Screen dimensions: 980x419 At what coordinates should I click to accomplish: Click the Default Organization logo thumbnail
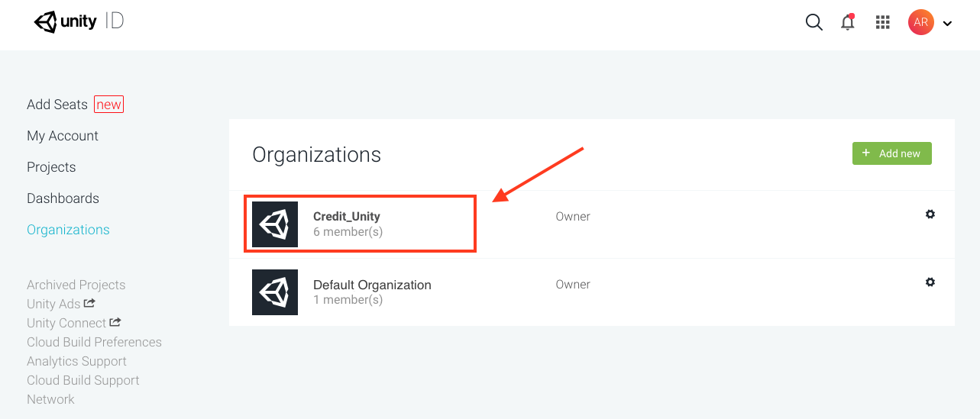click(275, 292)
